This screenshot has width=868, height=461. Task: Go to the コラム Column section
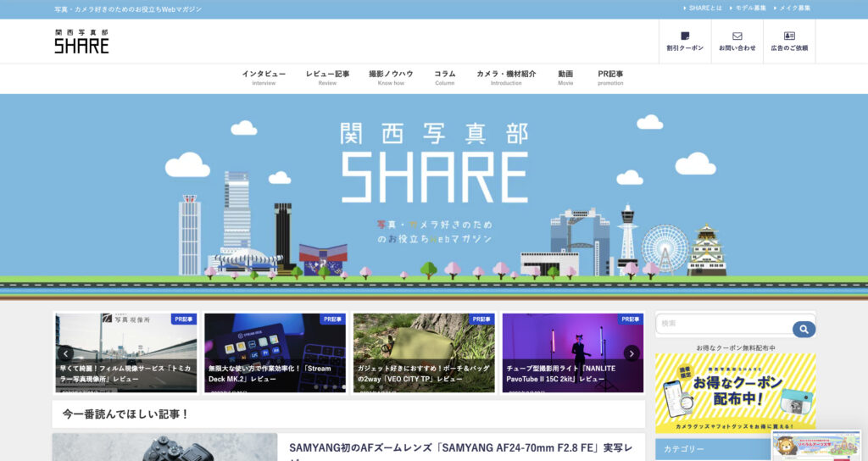(445, 77)
